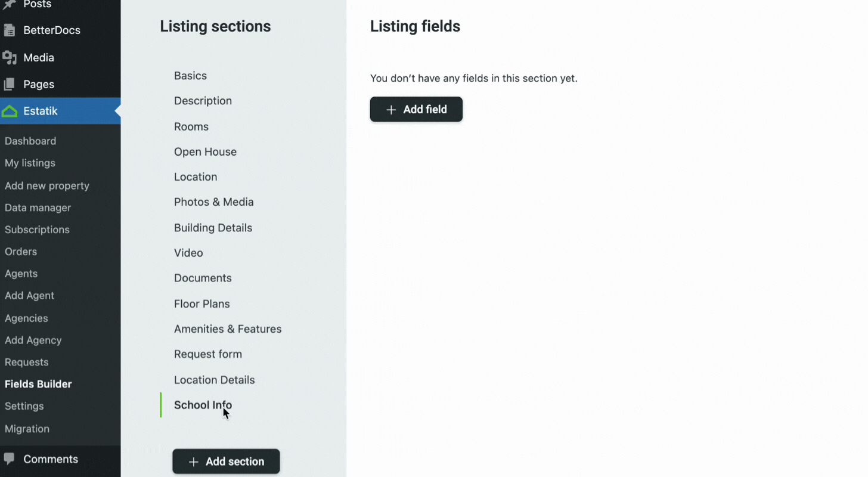Open Estatik Settings
Viewport: 868px width, 477px height.
(x=24, y=407)
